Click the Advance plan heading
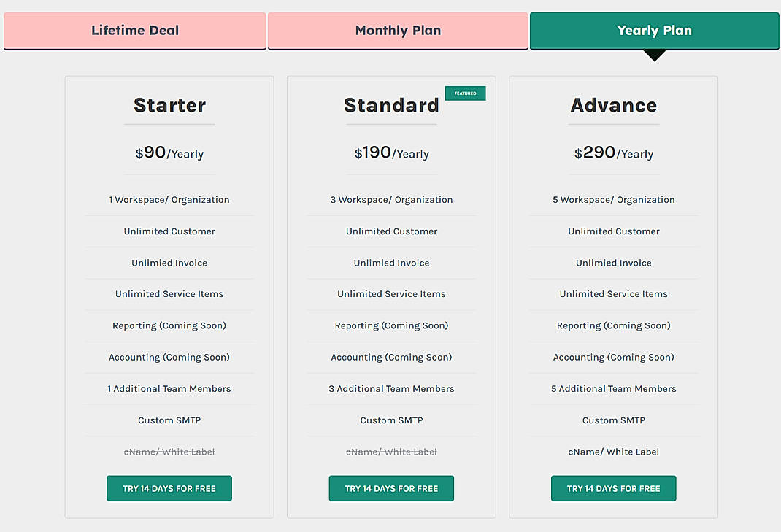 coord(613,105)
